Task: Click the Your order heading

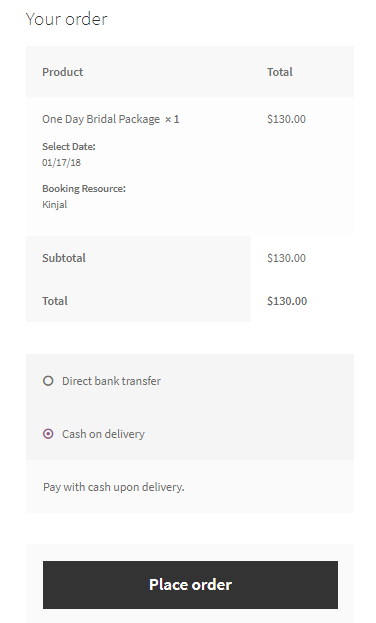Action: (66, 19)
